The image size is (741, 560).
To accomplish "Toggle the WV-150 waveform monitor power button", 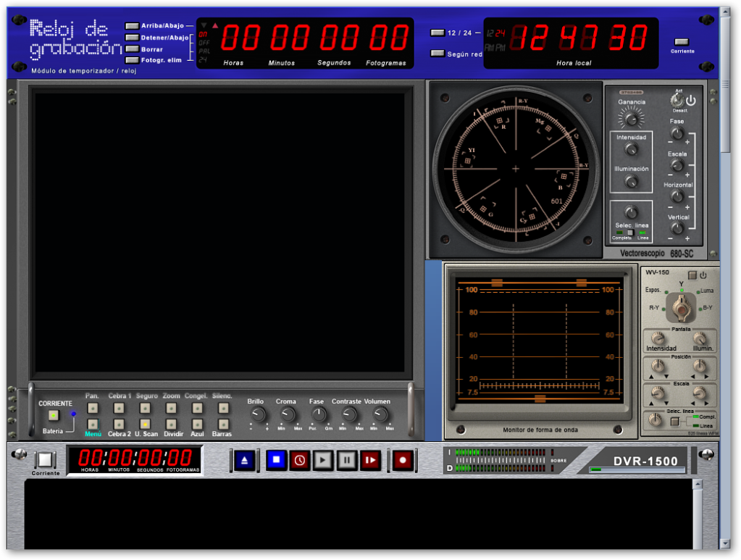I will pos(692,275).
